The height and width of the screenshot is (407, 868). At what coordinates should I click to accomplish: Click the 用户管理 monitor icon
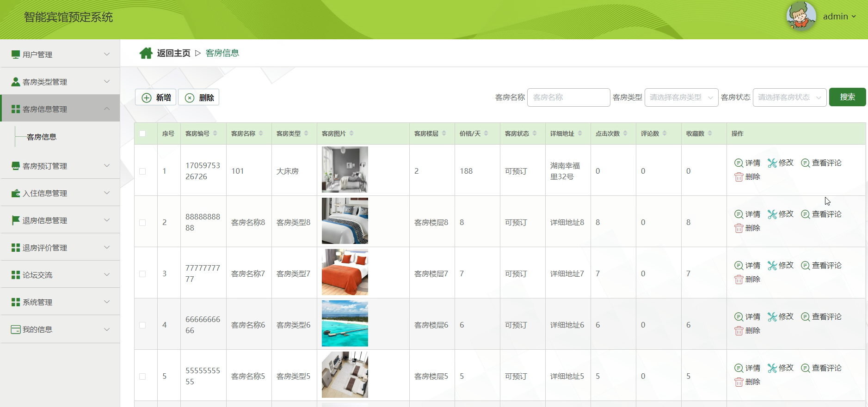point(16,54)
